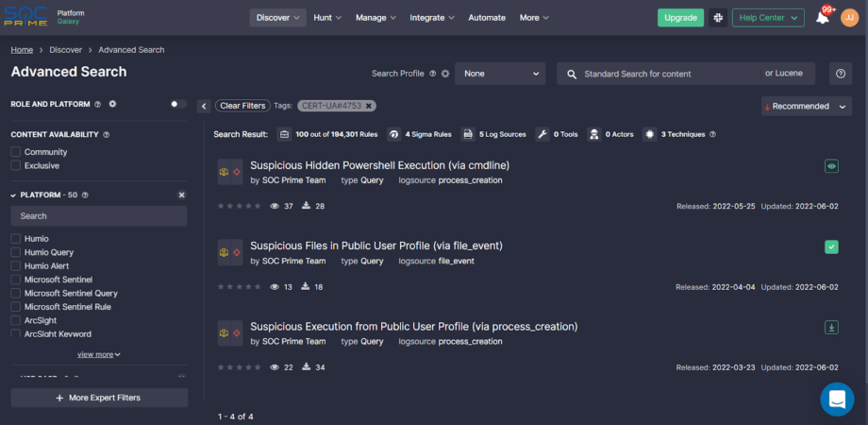Click magnifier icon in search box
Screen dimensions: 868x425
[572, 74]
